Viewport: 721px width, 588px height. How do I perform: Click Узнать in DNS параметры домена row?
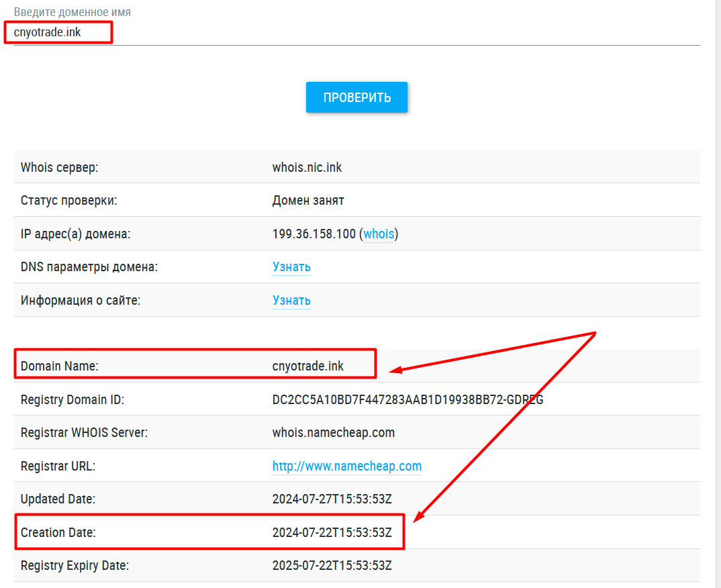[291, 266]
